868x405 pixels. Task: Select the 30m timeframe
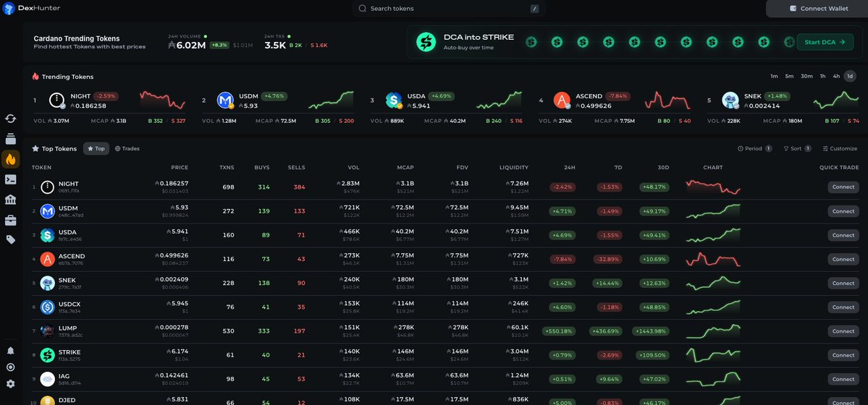click(806, 77)
